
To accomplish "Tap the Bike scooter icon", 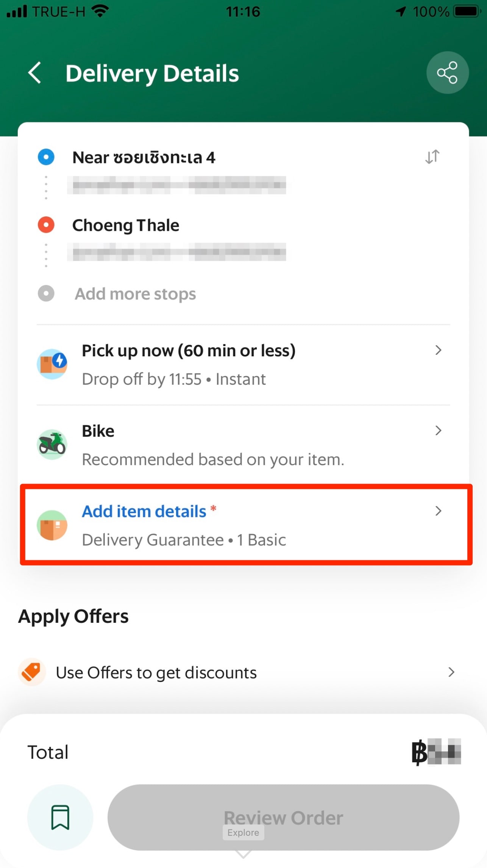I will click(x=52, y=444).
